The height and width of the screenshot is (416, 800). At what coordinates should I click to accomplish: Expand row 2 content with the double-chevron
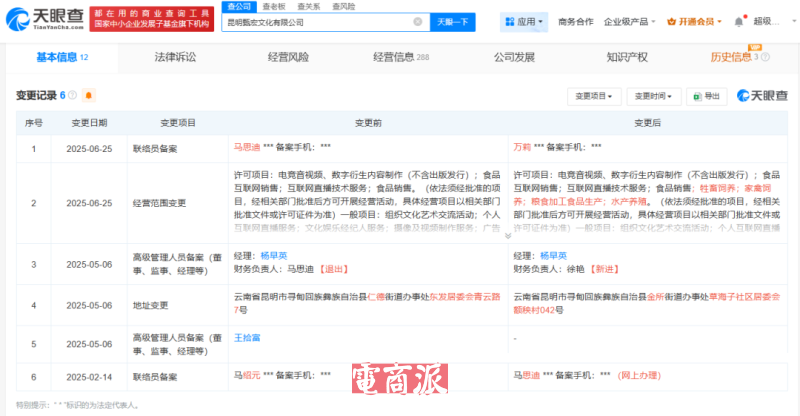(x=508, y=235)
